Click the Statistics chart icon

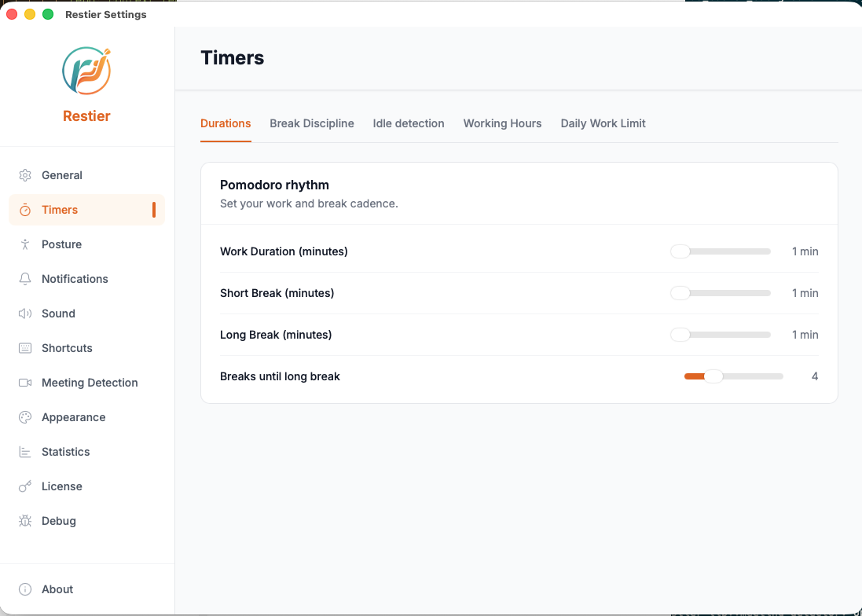(25, 452)
